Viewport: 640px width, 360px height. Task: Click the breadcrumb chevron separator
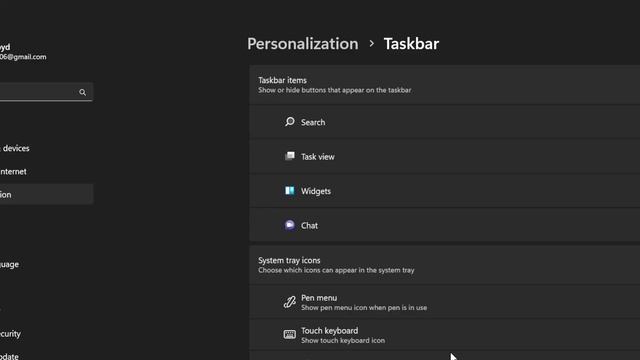click(x=371, y=43)
